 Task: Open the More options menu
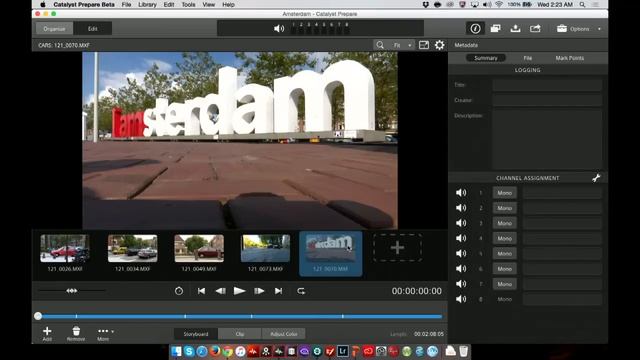105,333
